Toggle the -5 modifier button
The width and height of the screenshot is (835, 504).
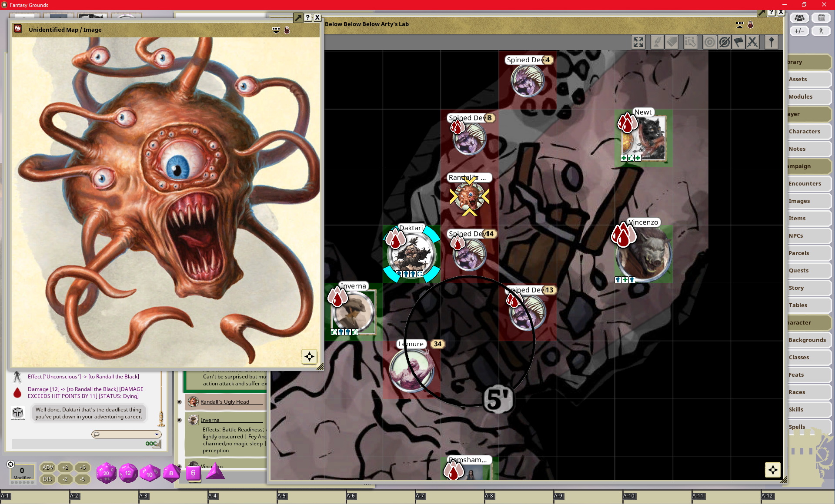coord(83,479)
